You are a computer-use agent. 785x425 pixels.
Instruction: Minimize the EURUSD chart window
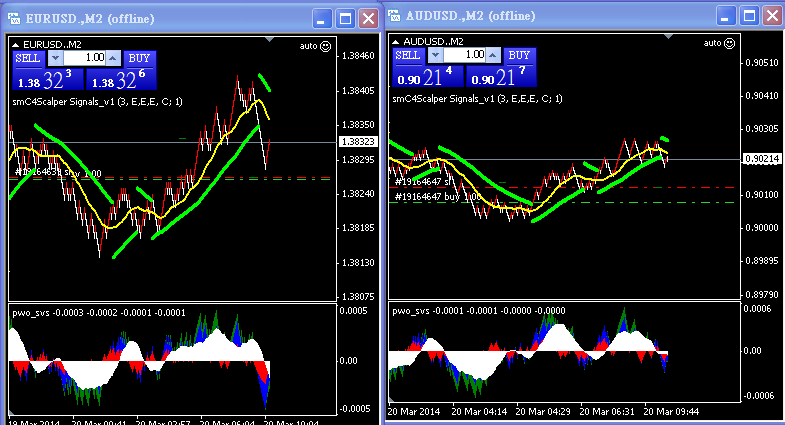pyautogui.click(x=322, y=19)
